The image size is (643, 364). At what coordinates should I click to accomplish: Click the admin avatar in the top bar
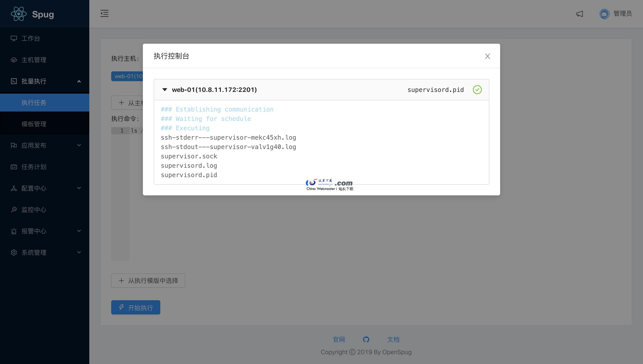pyautogui.click(x=604, y=14)
